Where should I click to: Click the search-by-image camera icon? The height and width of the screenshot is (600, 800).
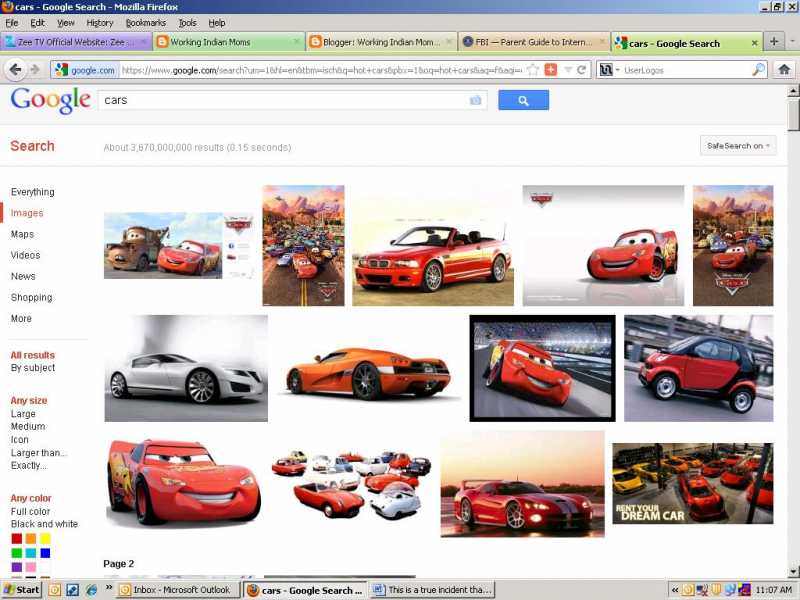(x=475, y=100)
